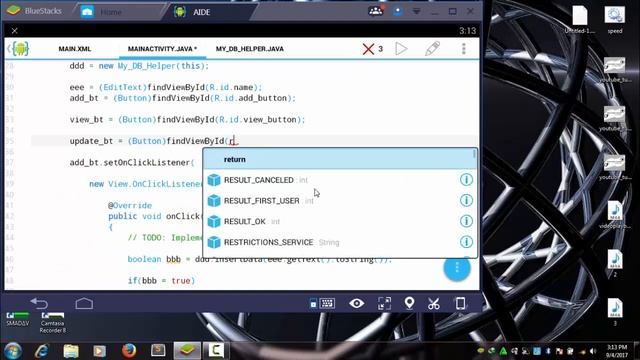Viewport: 640px width, 360px height.
Task: Tap the pencil edit icon
Action: point(432,49)
